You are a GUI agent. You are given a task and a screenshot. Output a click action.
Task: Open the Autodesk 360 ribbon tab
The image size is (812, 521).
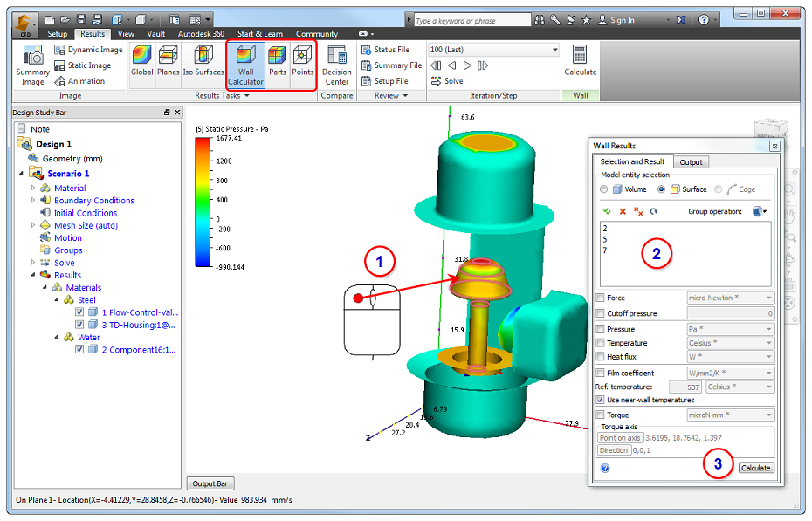pos(201,34)
